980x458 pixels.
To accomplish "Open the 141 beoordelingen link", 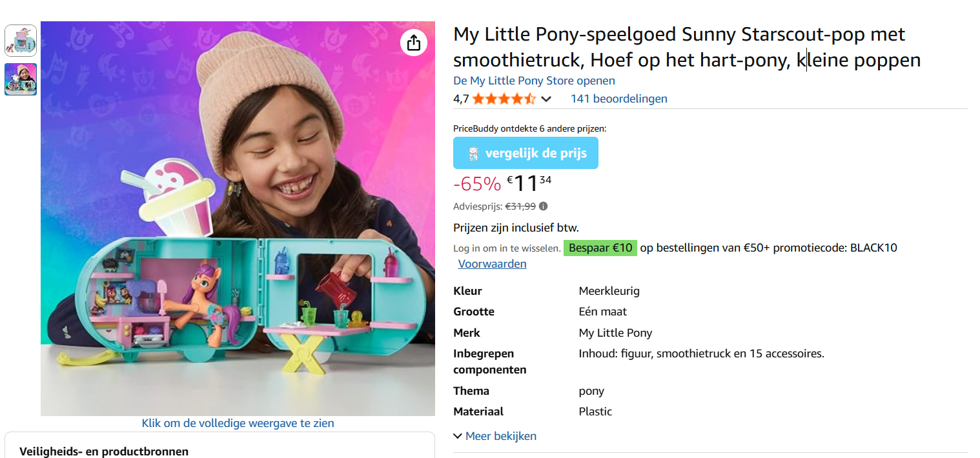I will 618,99.
